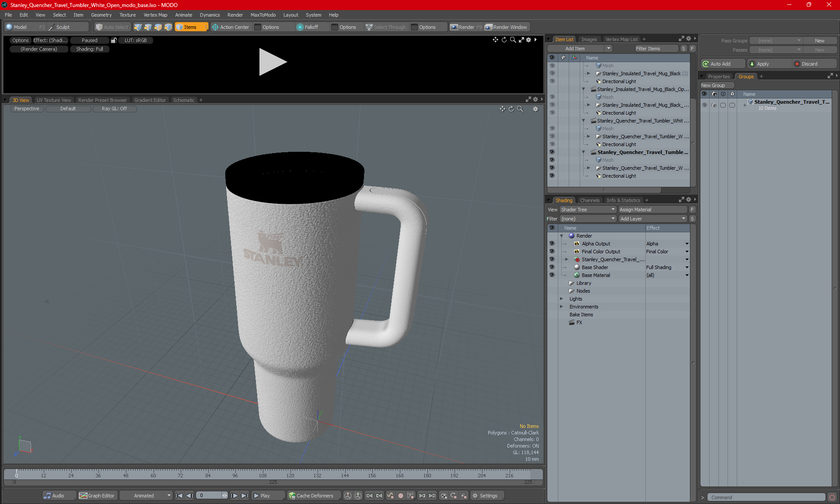Open the Geometry menu
The height and width of the screenshot is (504, 840).
tap(101, 15)
